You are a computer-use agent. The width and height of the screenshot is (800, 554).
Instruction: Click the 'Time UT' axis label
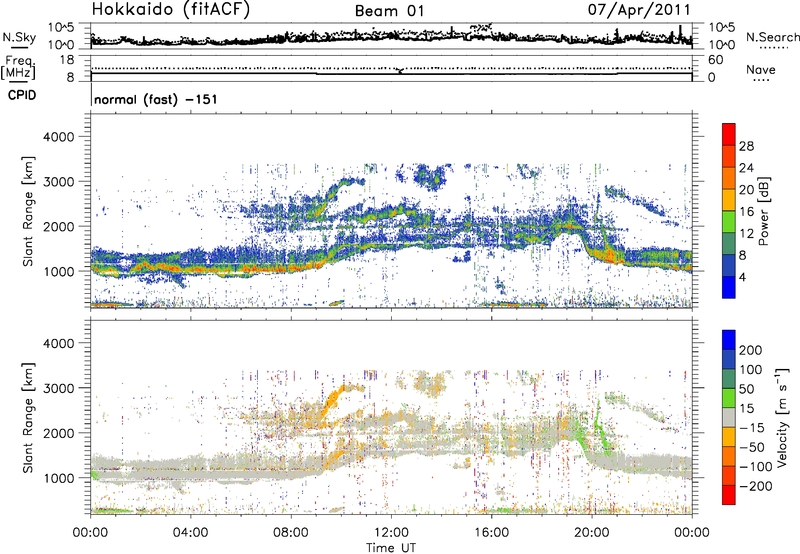[x=391, y=547]
